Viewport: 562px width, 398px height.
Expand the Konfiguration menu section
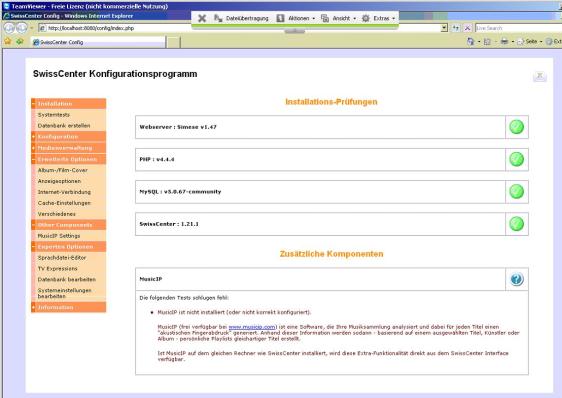tap(68, 137)
